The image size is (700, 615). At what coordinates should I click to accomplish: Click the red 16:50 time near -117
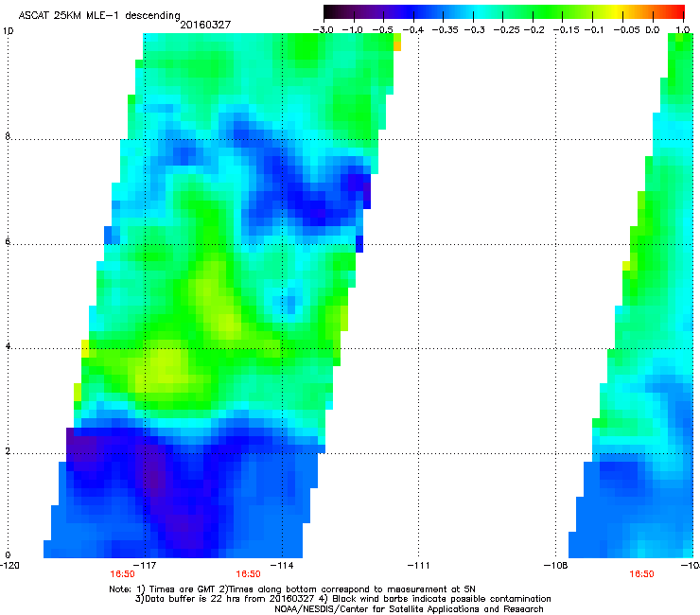123,574
